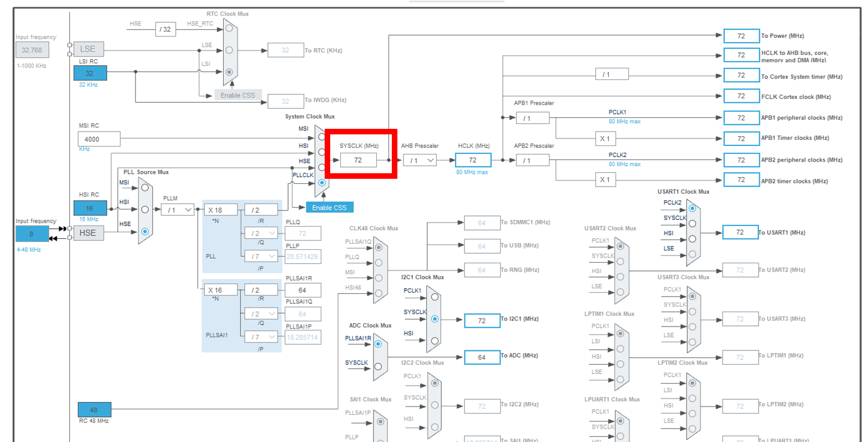
Task: Open the AHB Prescaler dropdown
Action: [420, 160]
